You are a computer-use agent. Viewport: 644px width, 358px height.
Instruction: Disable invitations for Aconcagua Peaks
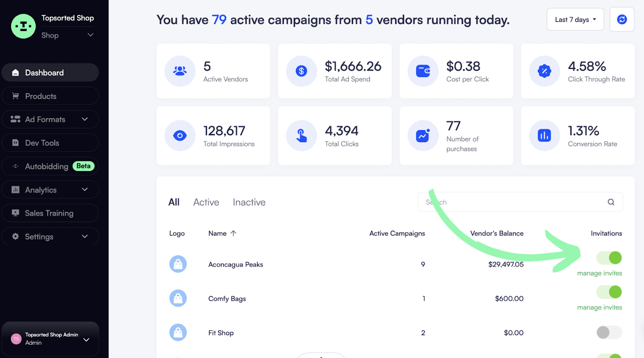coord(609,258)
